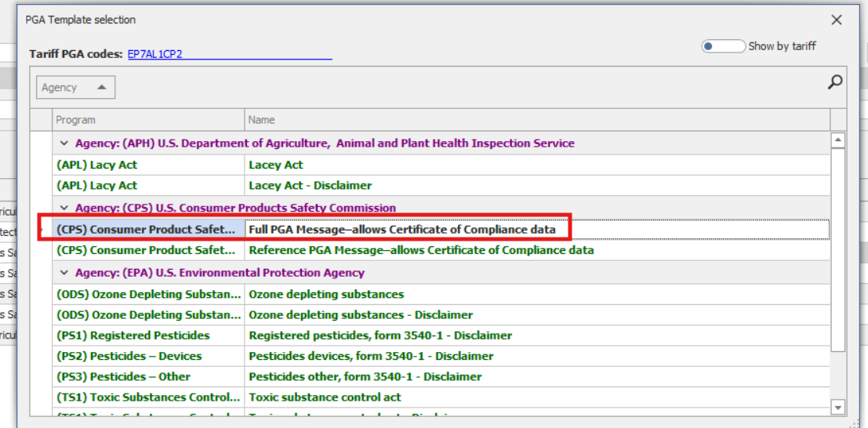
Task: Click the Agency group-by sort chip
Action: pyautogui.click(x=76, y=88)
